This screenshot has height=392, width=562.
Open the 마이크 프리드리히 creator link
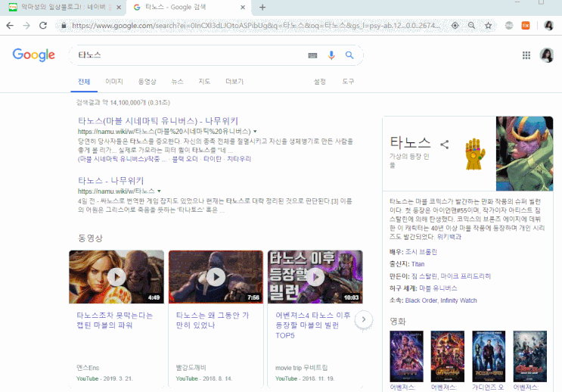tap(466, 276)
